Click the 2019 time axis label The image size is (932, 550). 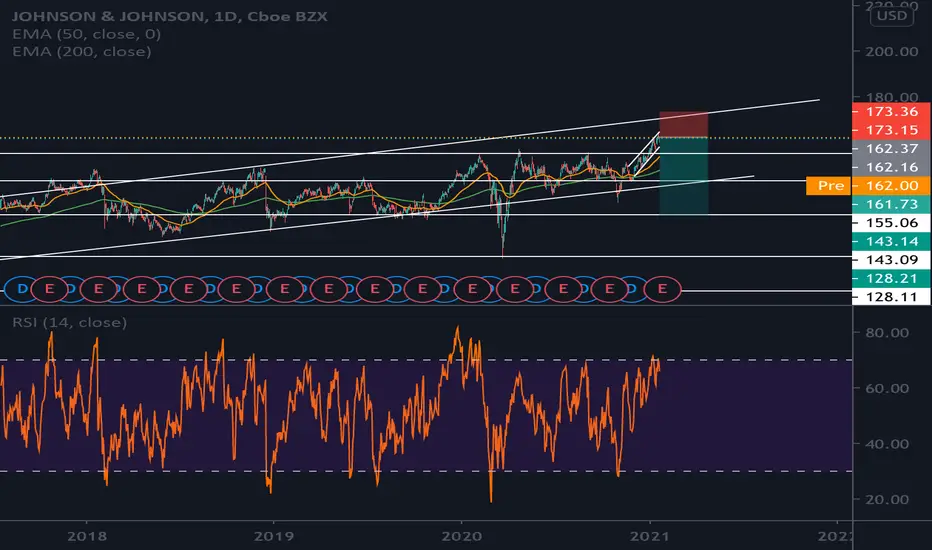(273, 536)
